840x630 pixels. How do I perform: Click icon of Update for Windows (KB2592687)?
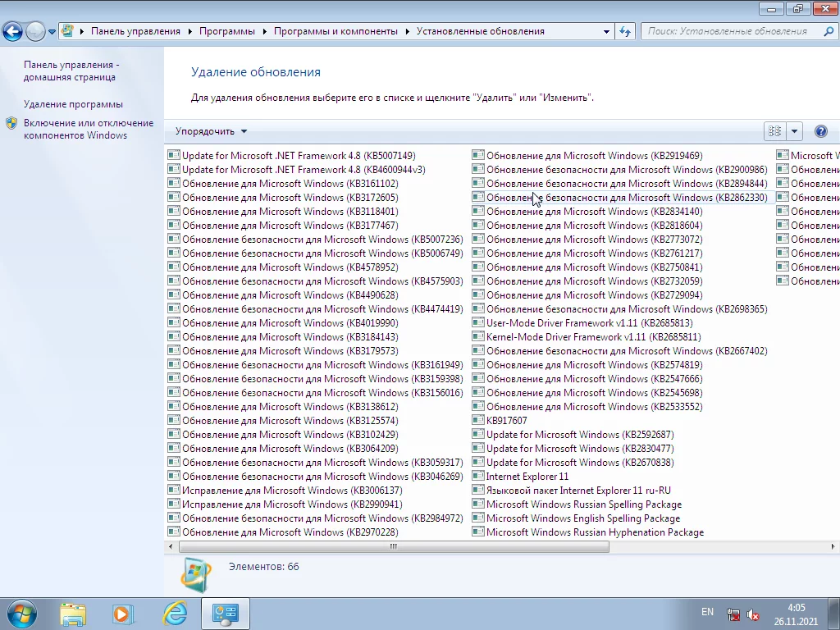pyautogui.click(x=478, y=434)
